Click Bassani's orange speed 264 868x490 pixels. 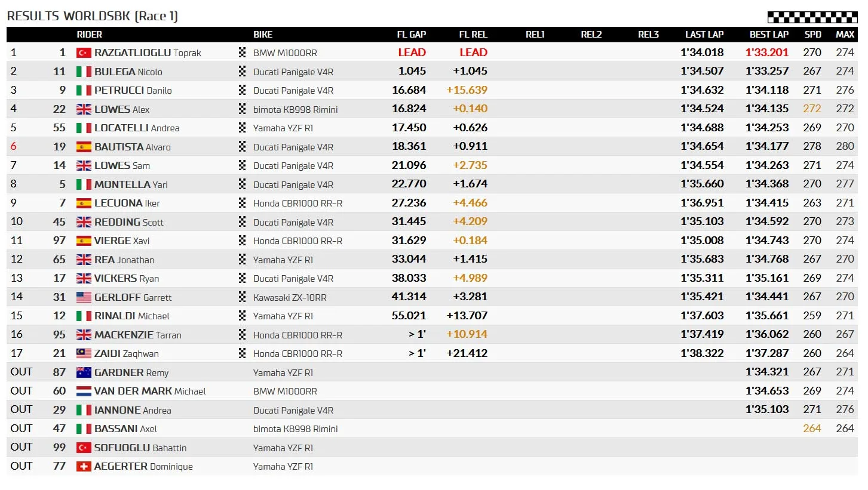tap(812, 429)
